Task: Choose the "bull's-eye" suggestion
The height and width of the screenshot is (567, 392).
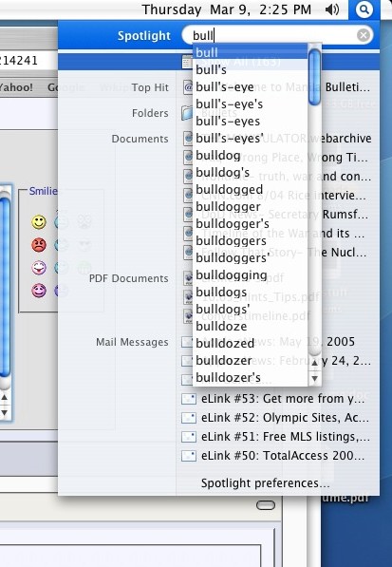Action: coord(250,86)
